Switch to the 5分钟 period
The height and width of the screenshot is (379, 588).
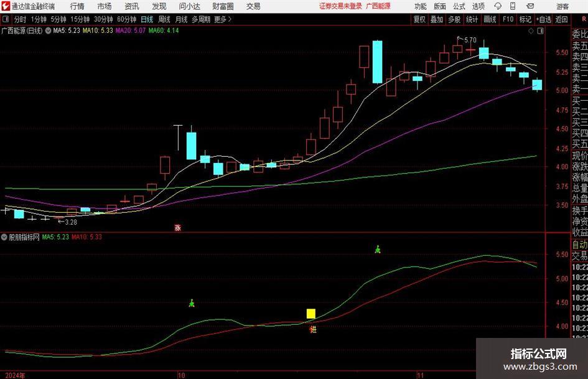tap(58, 19)
